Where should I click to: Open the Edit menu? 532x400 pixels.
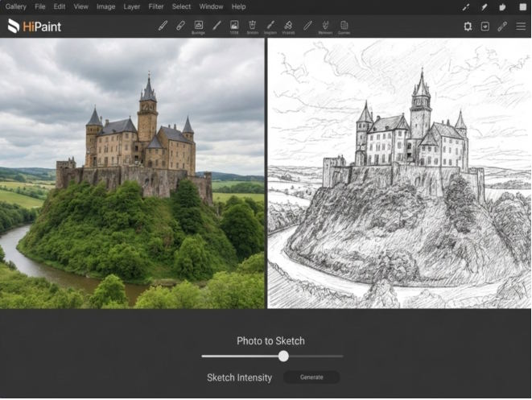click(x=60, y=6)
